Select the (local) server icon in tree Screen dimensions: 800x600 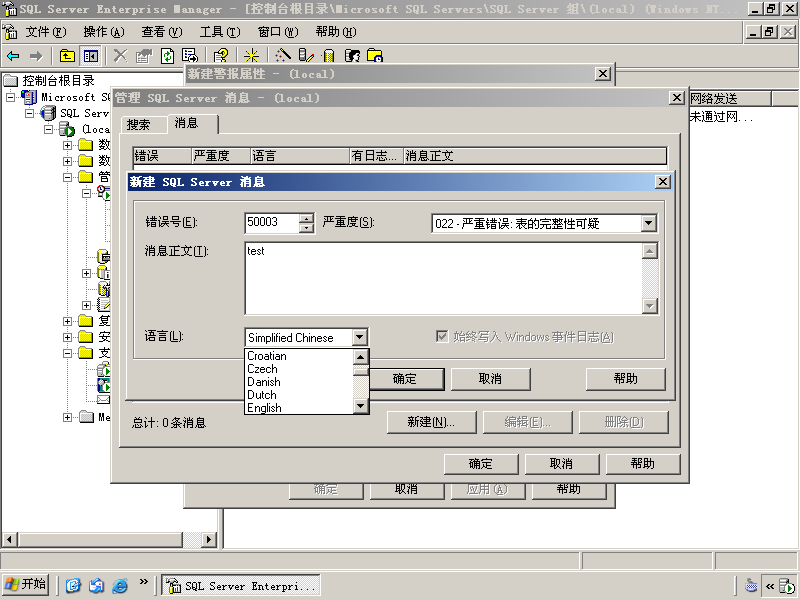(x=67, y=129)
